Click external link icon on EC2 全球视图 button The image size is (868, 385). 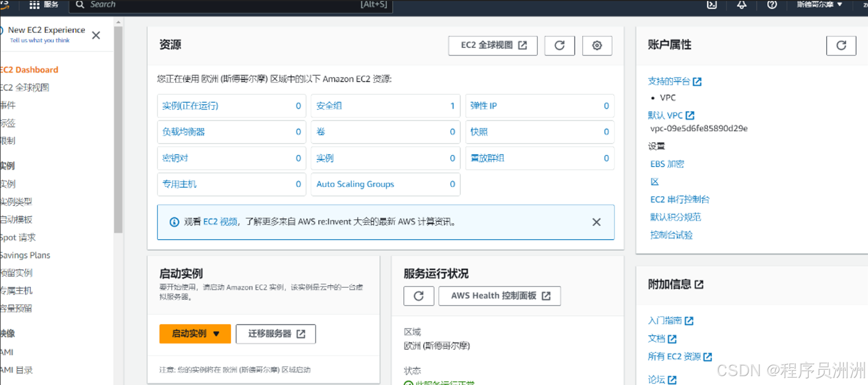523,45
